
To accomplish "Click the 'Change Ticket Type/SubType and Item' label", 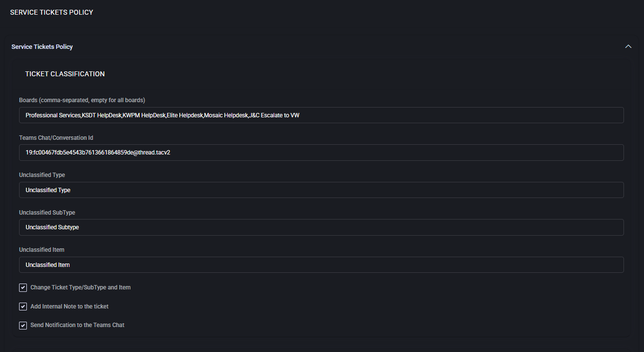I will point(81,287).
